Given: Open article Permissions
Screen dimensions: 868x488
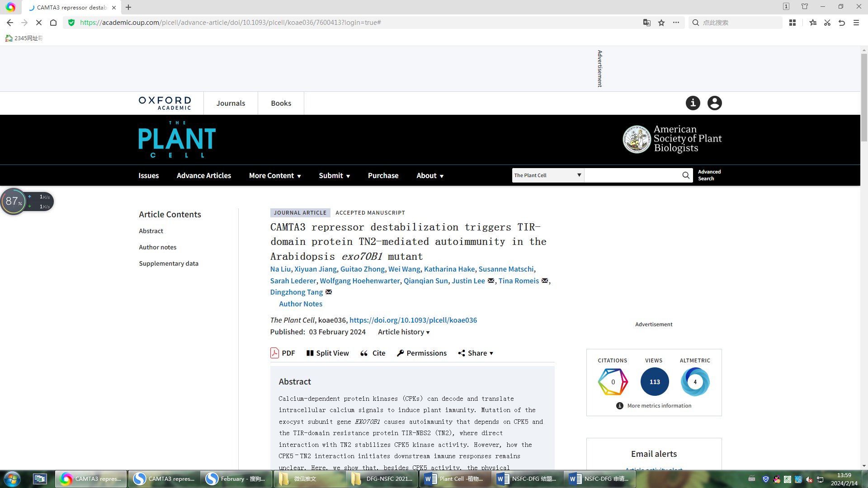Looking at the screenshot, I should tap(421, 353).
